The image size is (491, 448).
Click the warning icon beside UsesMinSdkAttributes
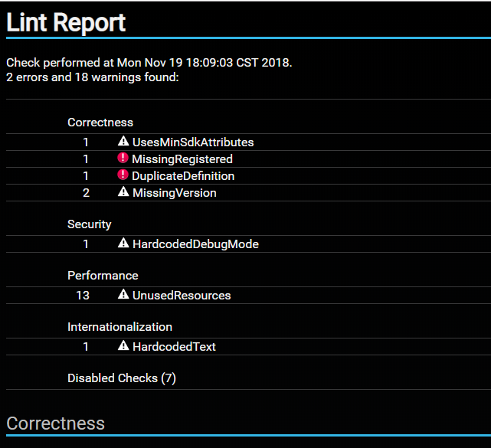[123, 142]
